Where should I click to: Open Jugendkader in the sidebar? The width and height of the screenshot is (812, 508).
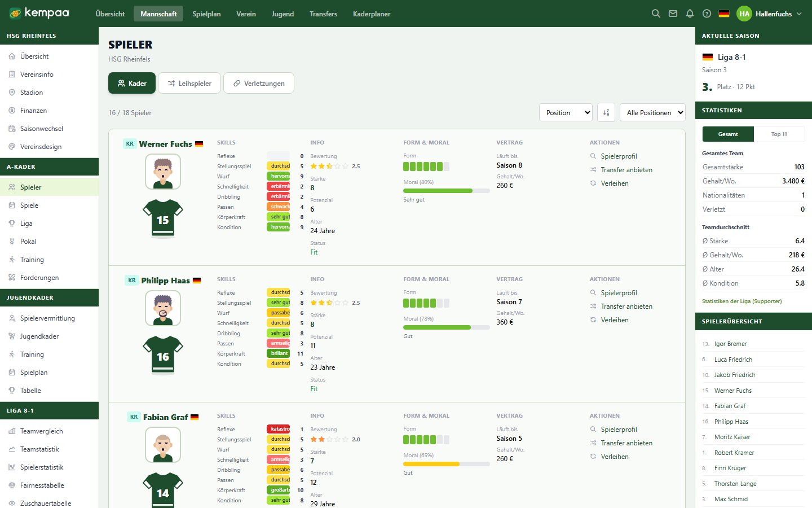pos(49,336)
